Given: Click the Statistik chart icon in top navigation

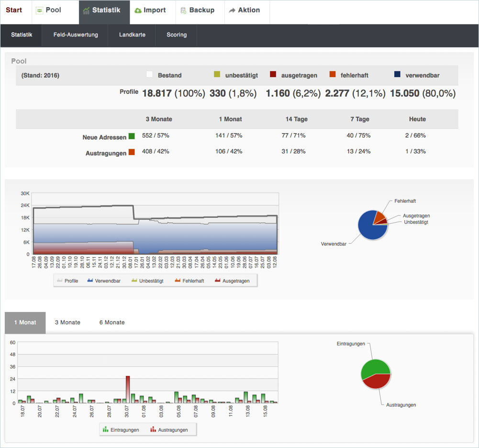Looking at the screenshot, I should pyautogui.click(x=86, y=11).
